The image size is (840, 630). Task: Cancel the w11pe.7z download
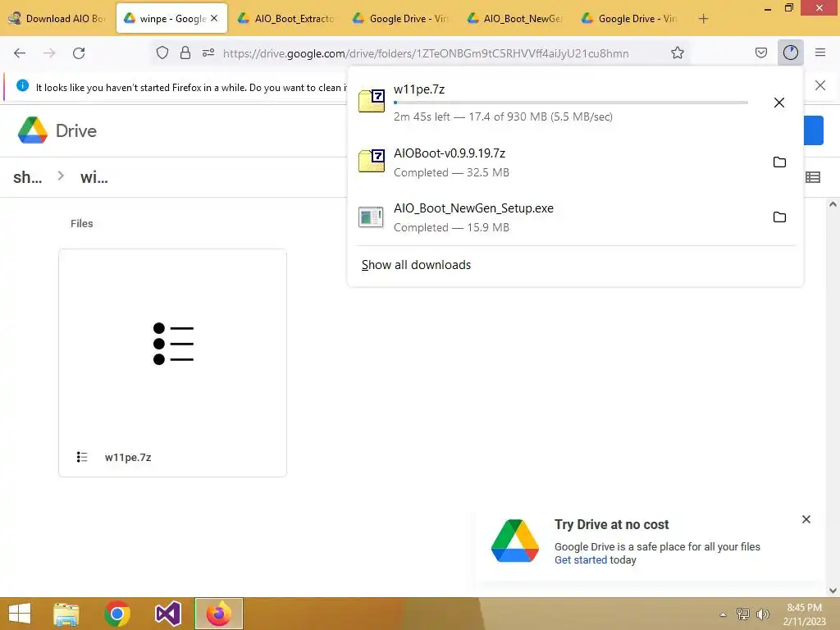pyautogui.click(x=779, y=103)
